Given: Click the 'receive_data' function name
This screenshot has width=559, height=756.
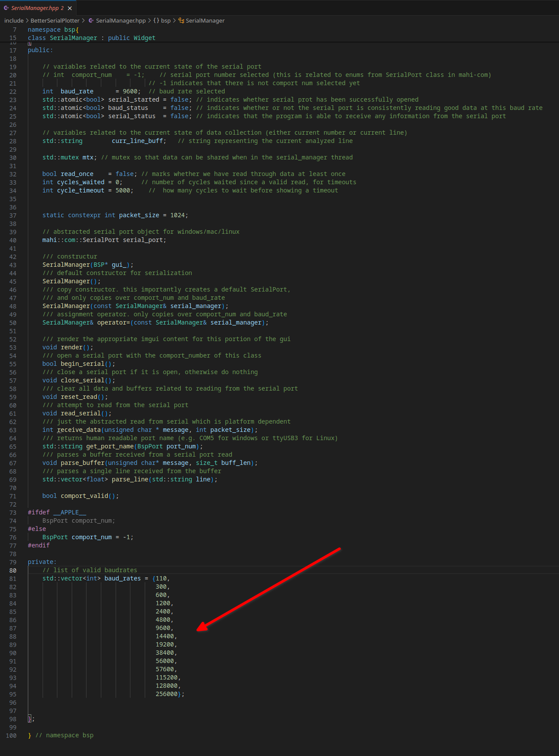Looking at the screenshot, I should 79,430.
